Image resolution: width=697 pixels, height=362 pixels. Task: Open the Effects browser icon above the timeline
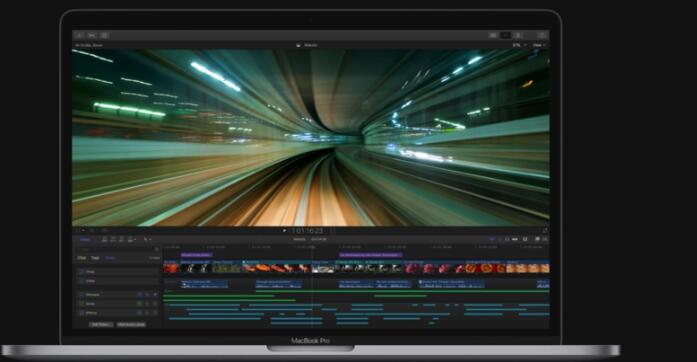click(x=537, y=239)
